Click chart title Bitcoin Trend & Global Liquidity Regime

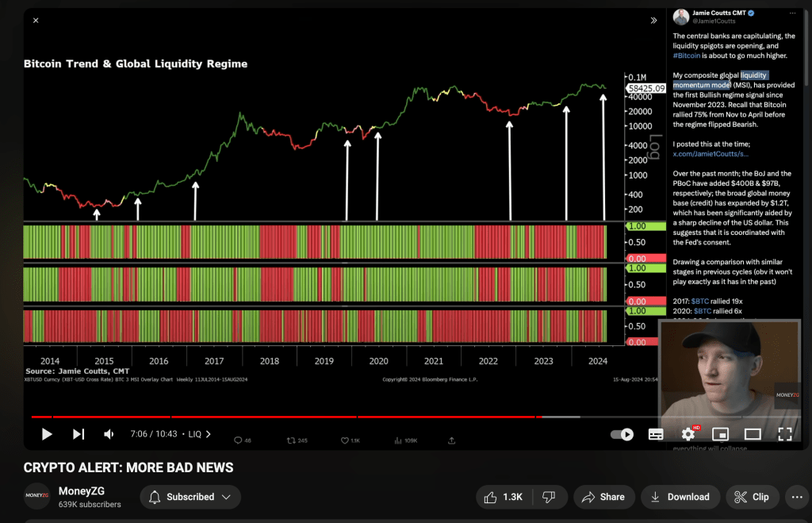(136, 63)
